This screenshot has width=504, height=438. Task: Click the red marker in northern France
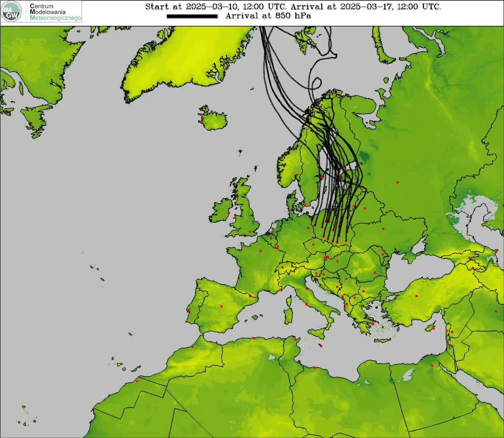[261, 251]
